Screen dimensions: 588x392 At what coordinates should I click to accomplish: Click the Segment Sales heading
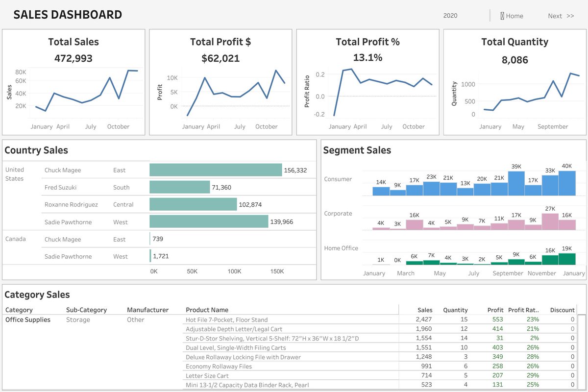click(x=357, y=150)
